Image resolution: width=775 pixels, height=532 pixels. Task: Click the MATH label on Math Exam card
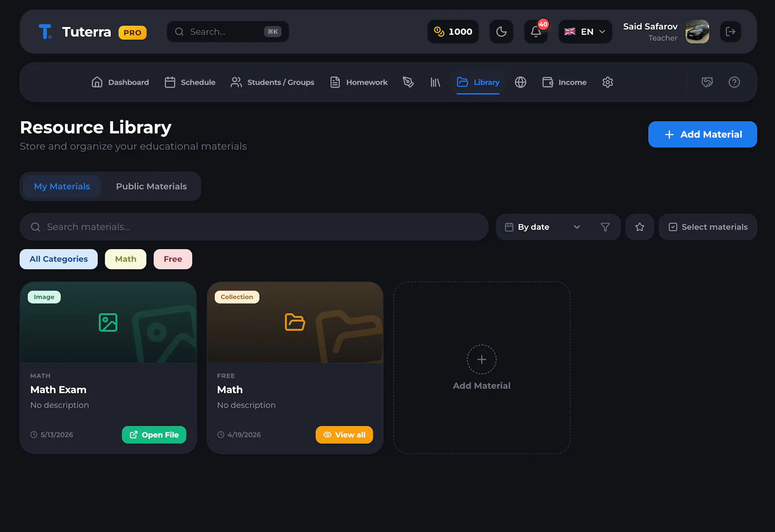[40, 376]
